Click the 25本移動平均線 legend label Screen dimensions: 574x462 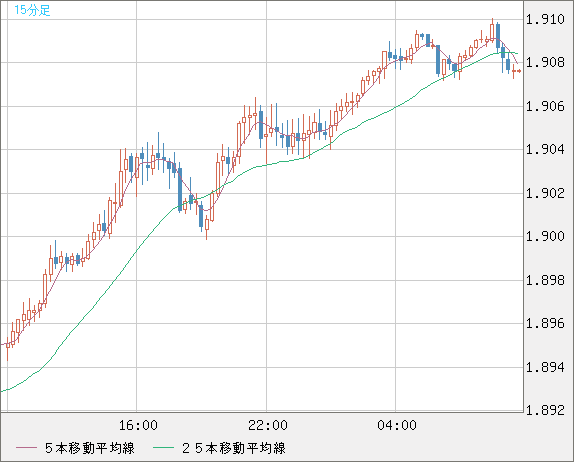(x=234, y=448)
